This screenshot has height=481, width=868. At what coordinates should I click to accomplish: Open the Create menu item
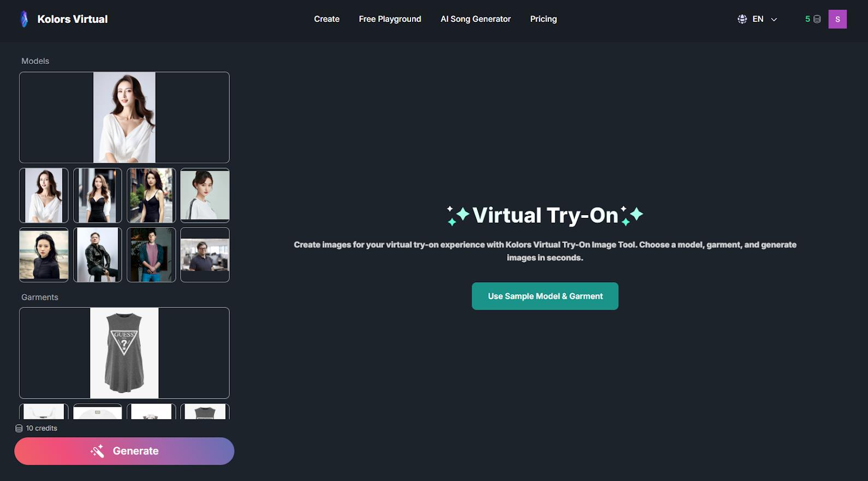pyautogui.click(x=326, y=19)
